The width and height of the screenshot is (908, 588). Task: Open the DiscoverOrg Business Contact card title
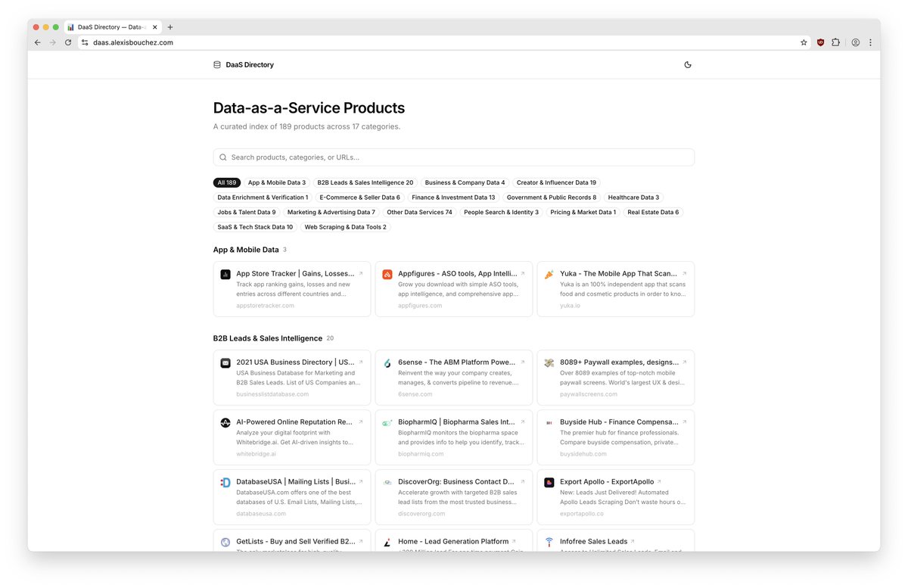pyautogui.click(x=456, y=482)
